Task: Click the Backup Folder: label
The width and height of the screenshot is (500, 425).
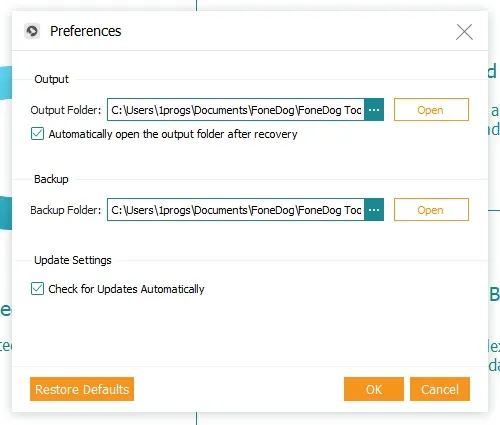Action: (x=66, y=210)
